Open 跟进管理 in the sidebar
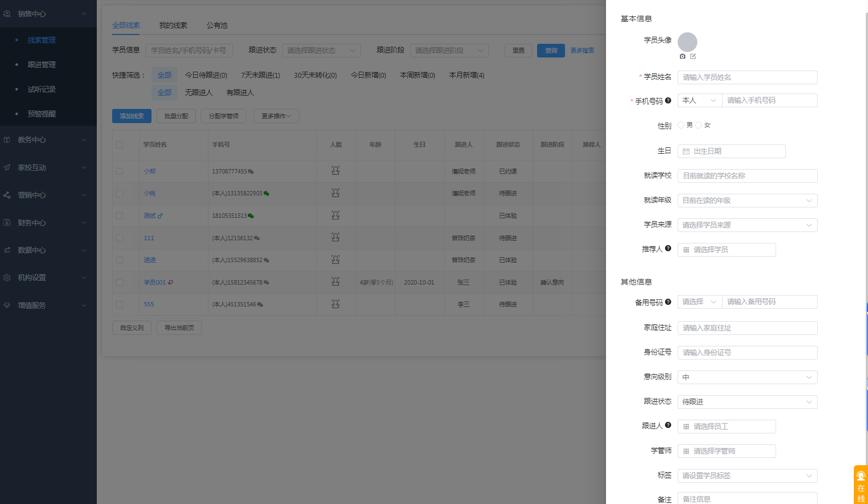Screen dimensions: 868x504 point(42,65)
